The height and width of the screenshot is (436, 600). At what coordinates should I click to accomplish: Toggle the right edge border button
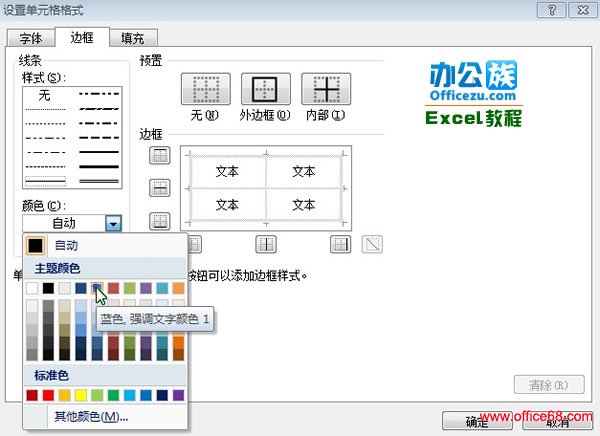coord(341,243)
